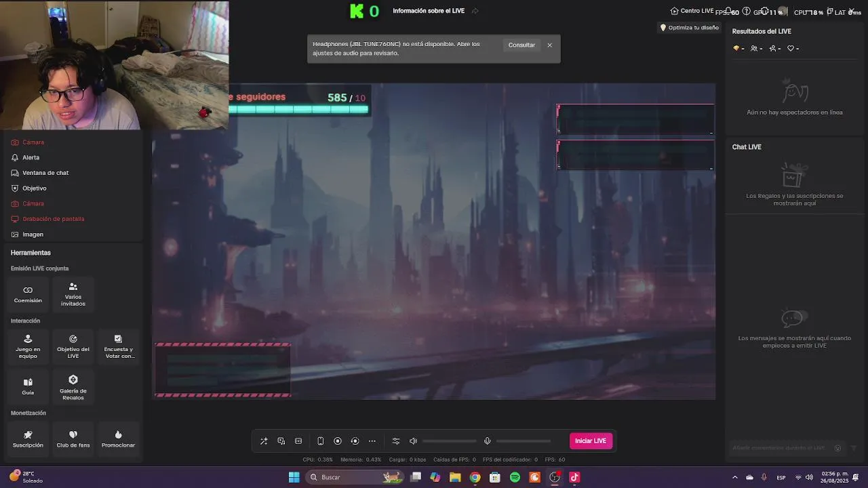Click the 'Caídas de FPS: 0' status text
The image size is (868, 488).
[454, 460]
